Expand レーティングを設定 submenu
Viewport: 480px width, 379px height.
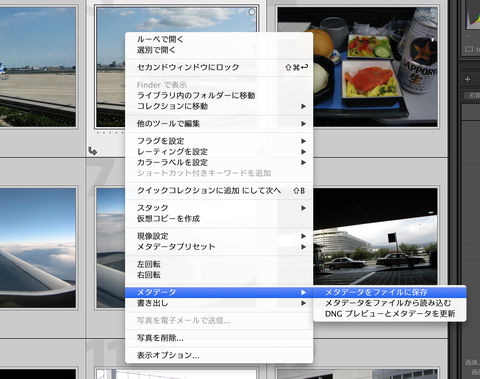point(219,152)
